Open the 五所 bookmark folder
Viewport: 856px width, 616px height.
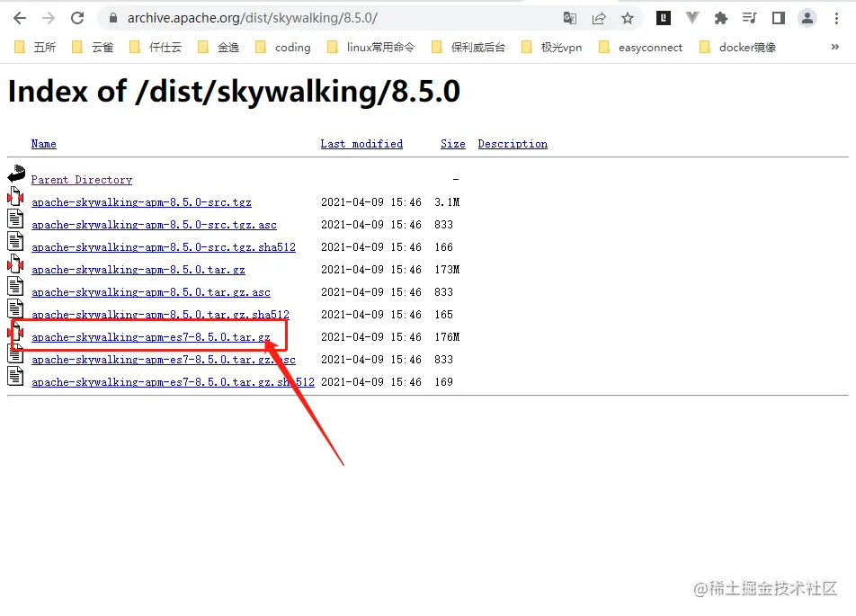click(35, 48)
